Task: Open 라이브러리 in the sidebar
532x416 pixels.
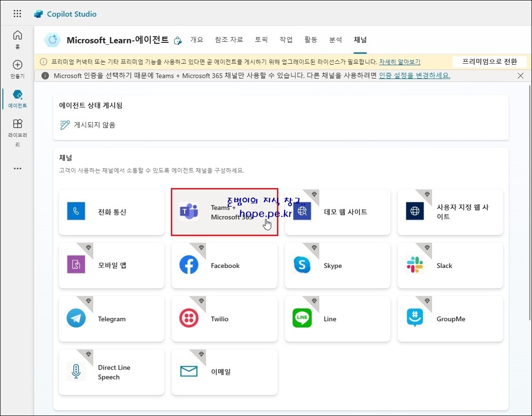Action: click(17, 133)
